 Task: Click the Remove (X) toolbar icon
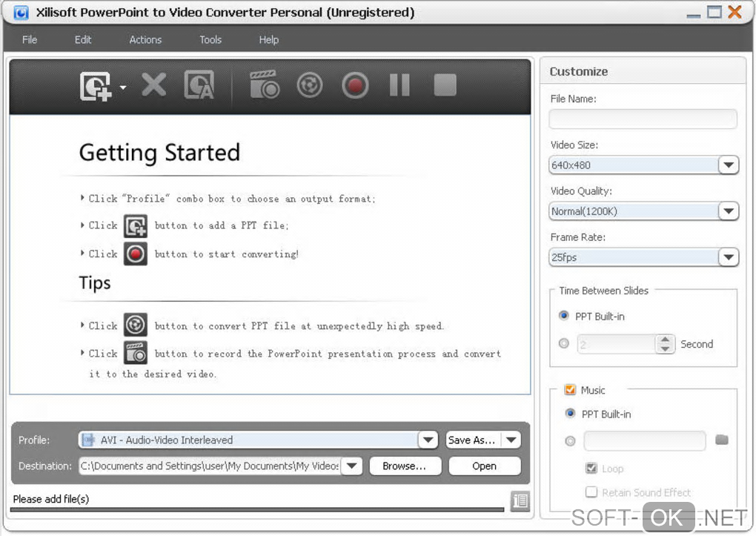(x=154, y=85)
